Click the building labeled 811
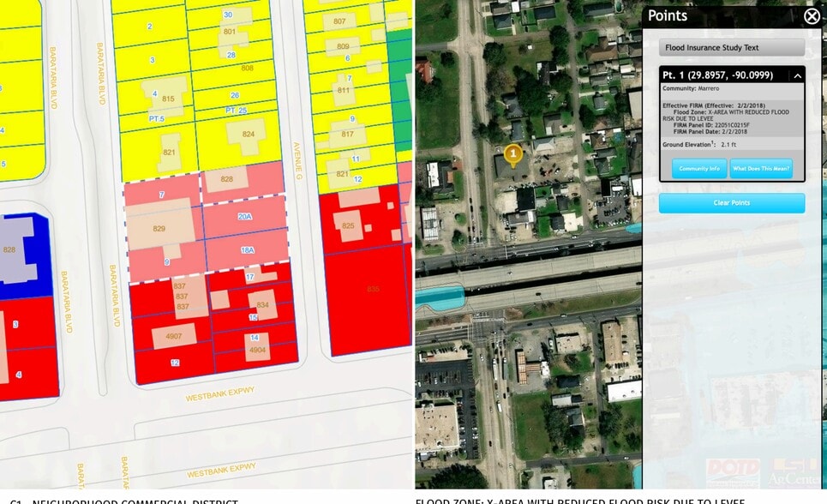This screenshot has height=504, width=827. point(343,90)
